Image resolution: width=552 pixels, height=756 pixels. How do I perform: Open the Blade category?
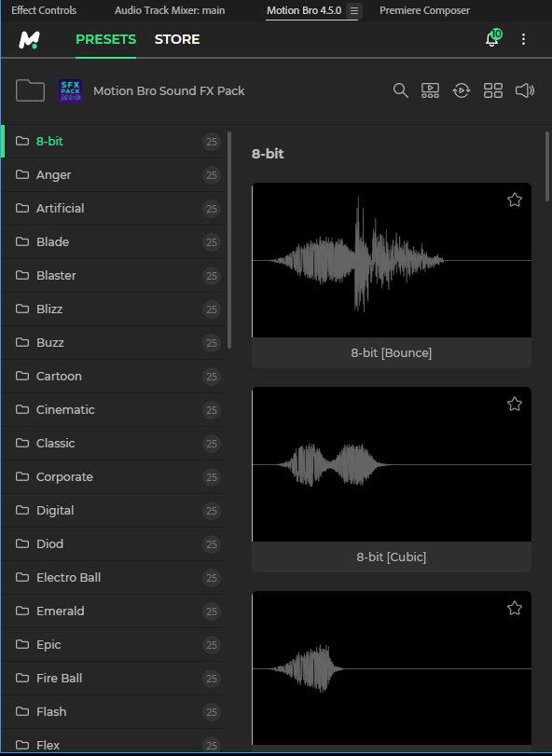click(x=114, y=241)
